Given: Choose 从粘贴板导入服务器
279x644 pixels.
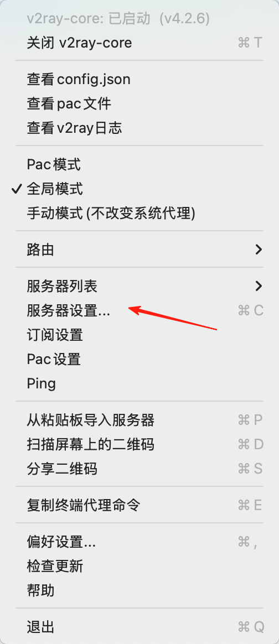Looking at the screenshot, I should click(139, 420).
